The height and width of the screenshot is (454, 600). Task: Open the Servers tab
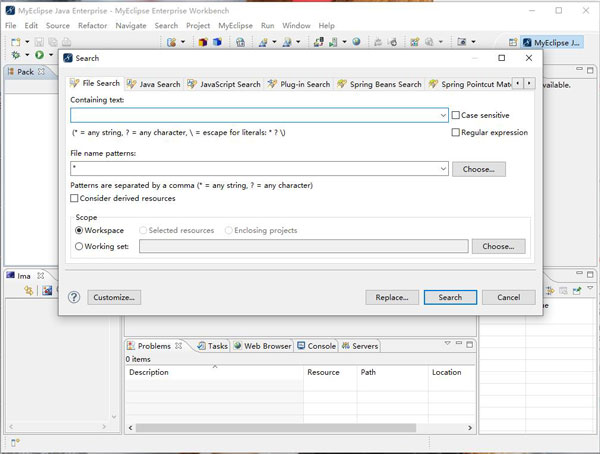point(360,346)
